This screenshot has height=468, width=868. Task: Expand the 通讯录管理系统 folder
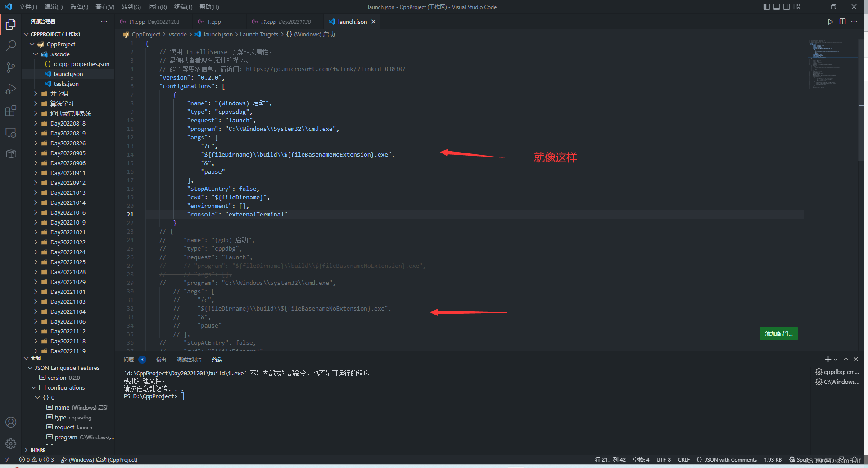tap(36, 113)
